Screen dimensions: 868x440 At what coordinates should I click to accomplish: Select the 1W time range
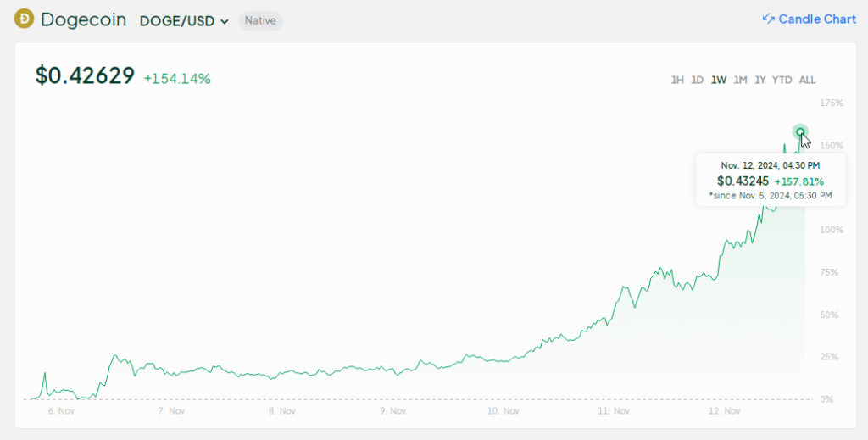click(719, 80)
